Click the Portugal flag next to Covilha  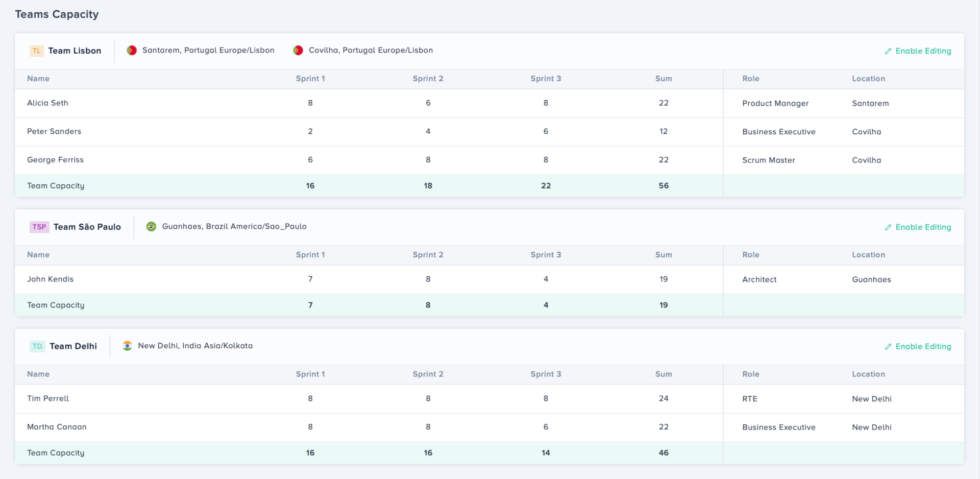tap(298, 50)
